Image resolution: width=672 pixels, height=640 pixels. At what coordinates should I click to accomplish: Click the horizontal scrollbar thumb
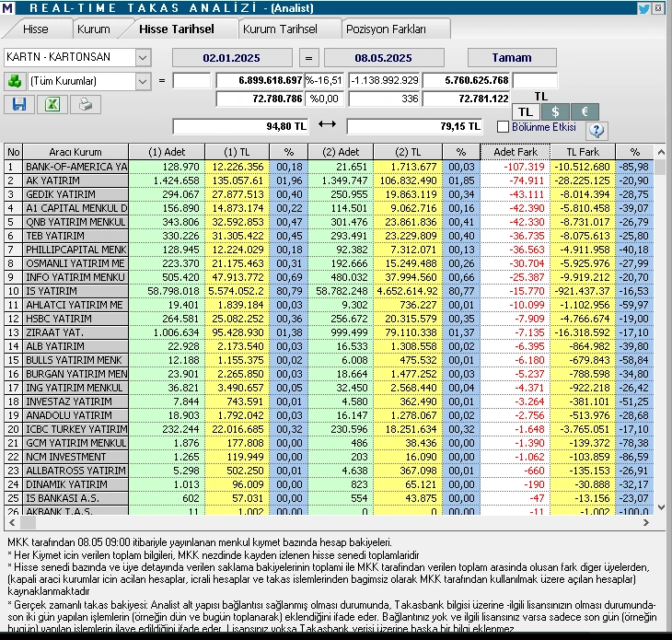pos(28,522)
